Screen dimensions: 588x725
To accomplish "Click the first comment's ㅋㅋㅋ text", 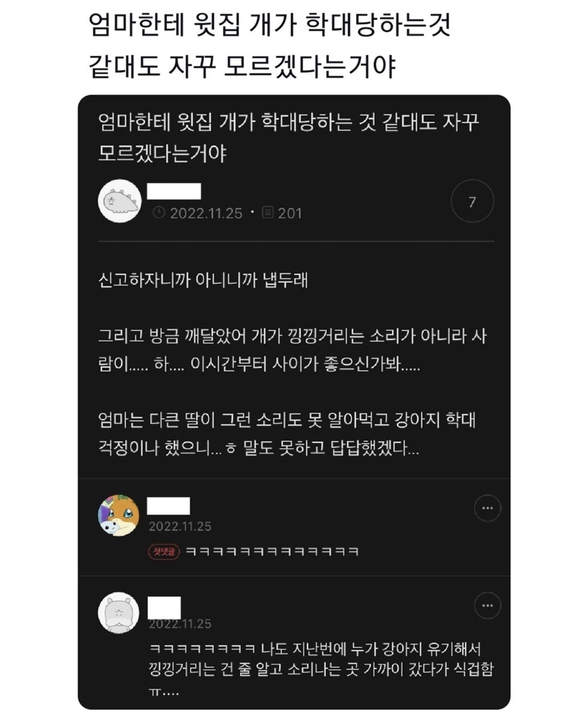I will 272,552.
